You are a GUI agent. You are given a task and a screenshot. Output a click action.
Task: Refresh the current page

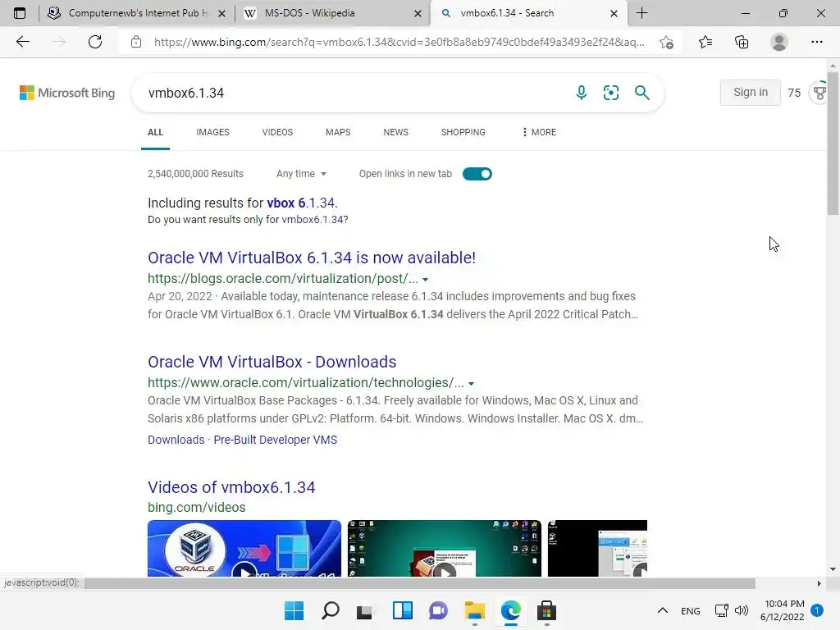coord(95,42)
